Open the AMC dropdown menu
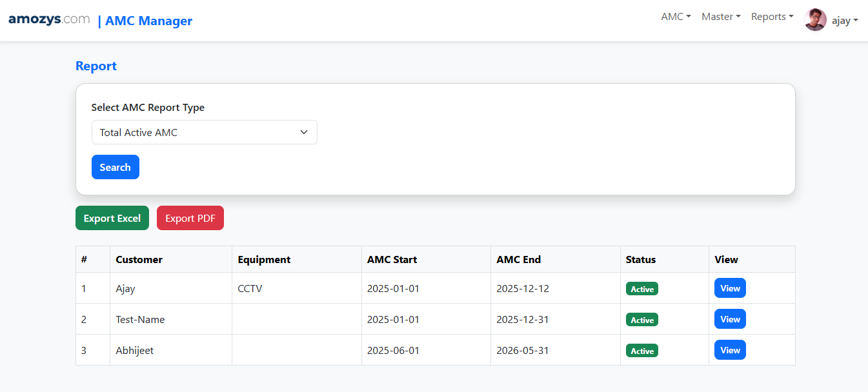The height and width of the screenshot is (392, 868). point(676,17)
